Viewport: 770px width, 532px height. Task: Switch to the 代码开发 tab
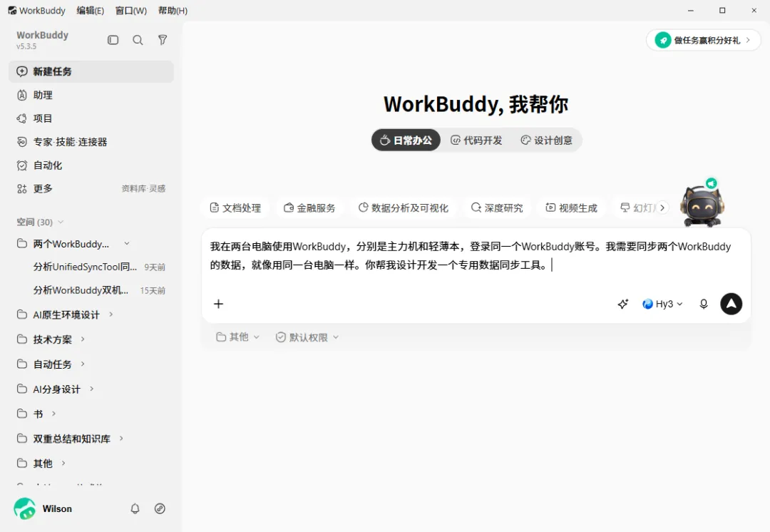[476, 140]
